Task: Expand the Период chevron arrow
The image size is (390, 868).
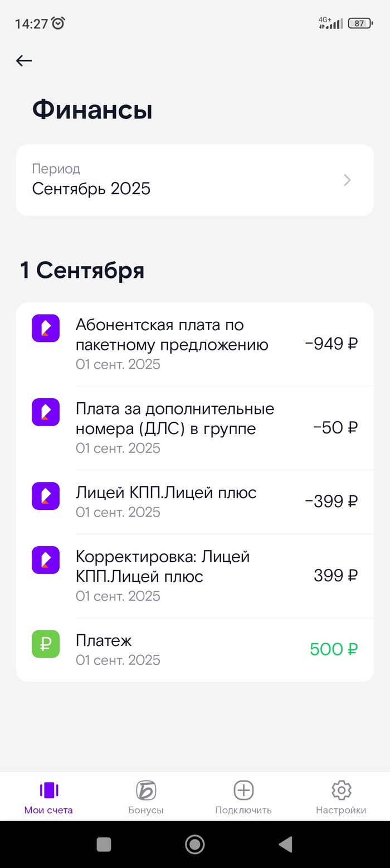Action: (x=347, y=180)
